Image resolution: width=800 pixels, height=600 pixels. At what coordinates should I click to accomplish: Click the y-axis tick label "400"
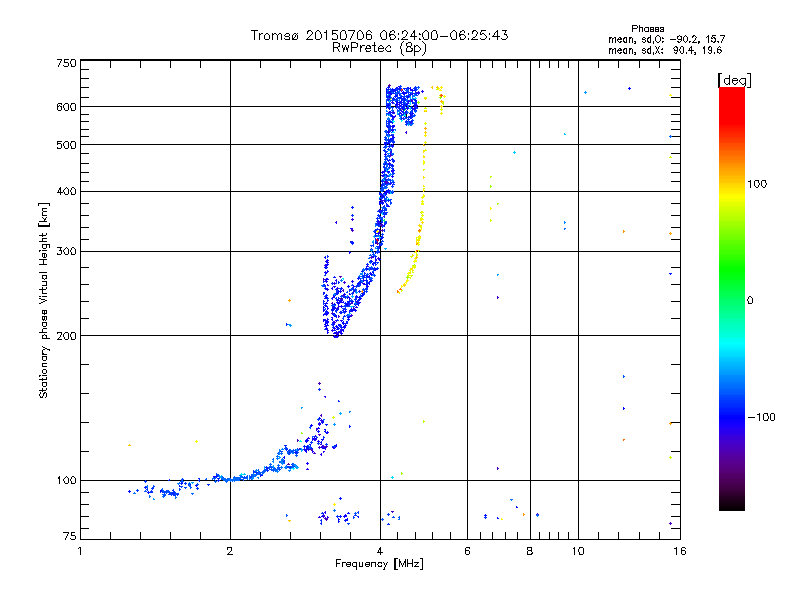click(x=66, y=191)
